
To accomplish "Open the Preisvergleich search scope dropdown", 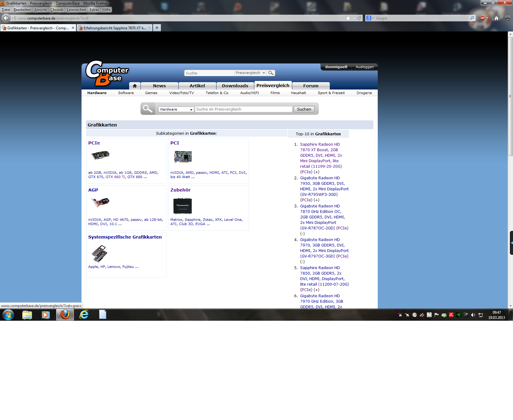I will click(250, 73).
